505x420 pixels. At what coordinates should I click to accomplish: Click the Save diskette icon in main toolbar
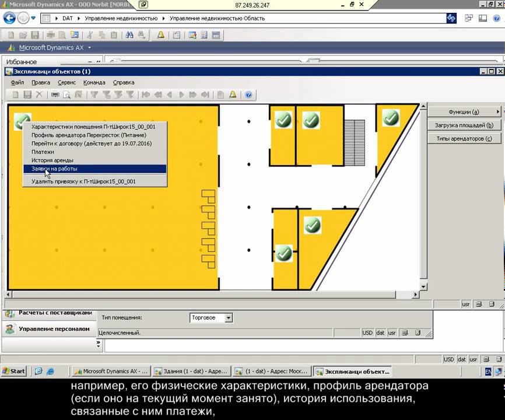pyautogui.click(x=35, y=35)
